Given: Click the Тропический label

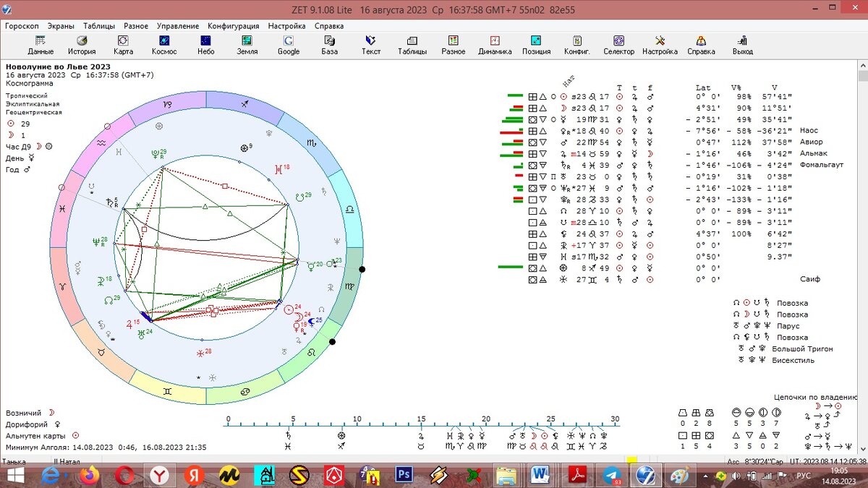Looking at the screenshot, I should 27,95.
